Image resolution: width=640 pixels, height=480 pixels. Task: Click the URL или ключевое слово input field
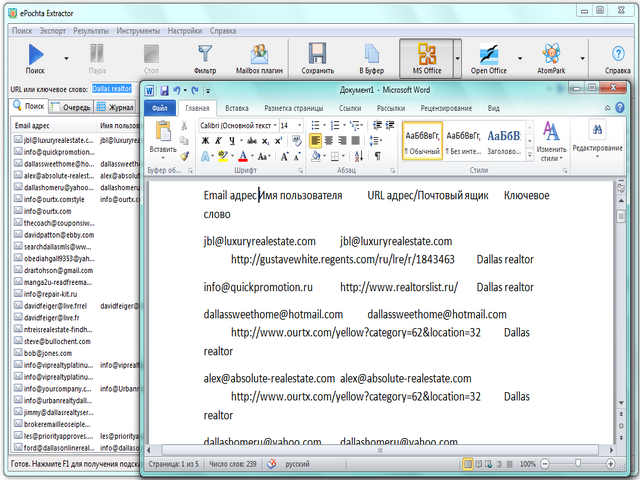115,89
